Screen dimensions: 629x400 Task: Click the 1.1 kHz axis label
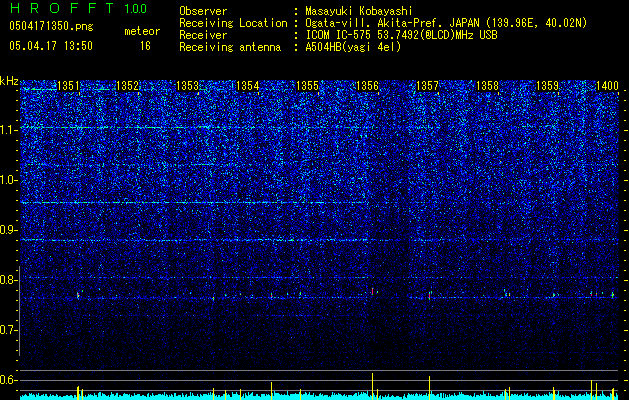pos(9,130)
